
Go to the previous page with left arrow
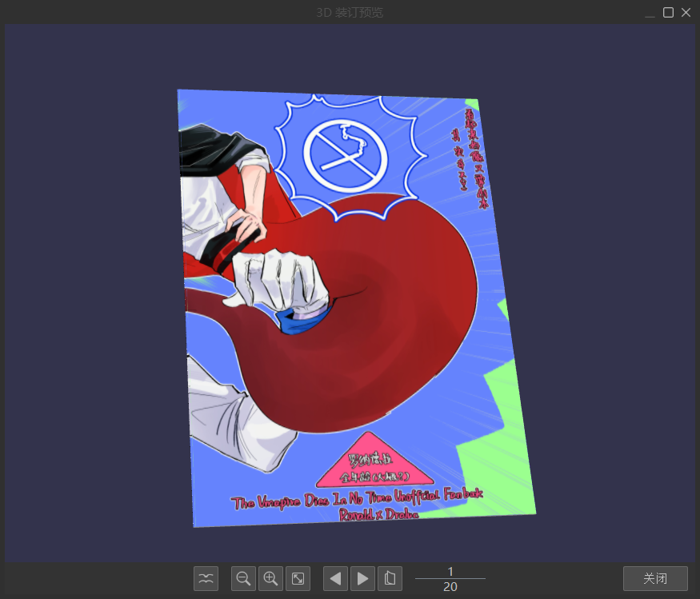coord(335,578)
